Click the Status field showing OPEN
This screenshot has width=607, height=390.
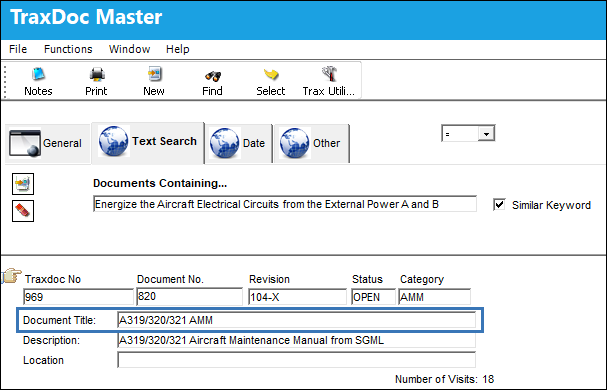[x=373, y=297]
